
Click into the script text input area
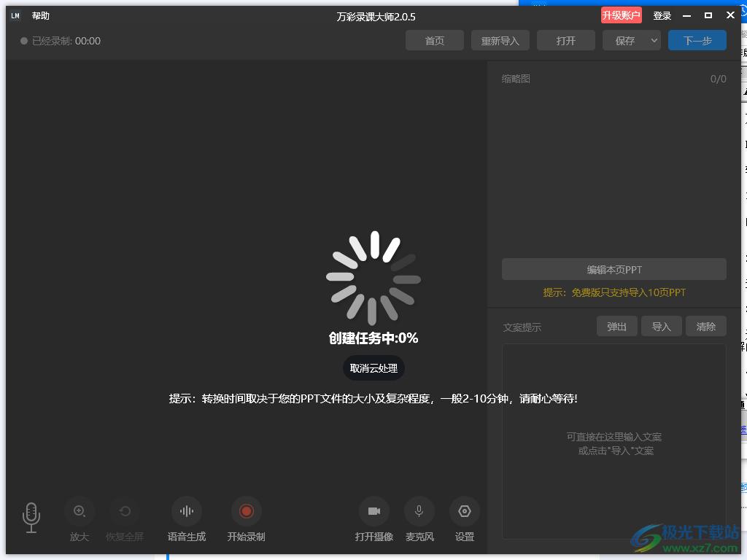tap(614, 441)
